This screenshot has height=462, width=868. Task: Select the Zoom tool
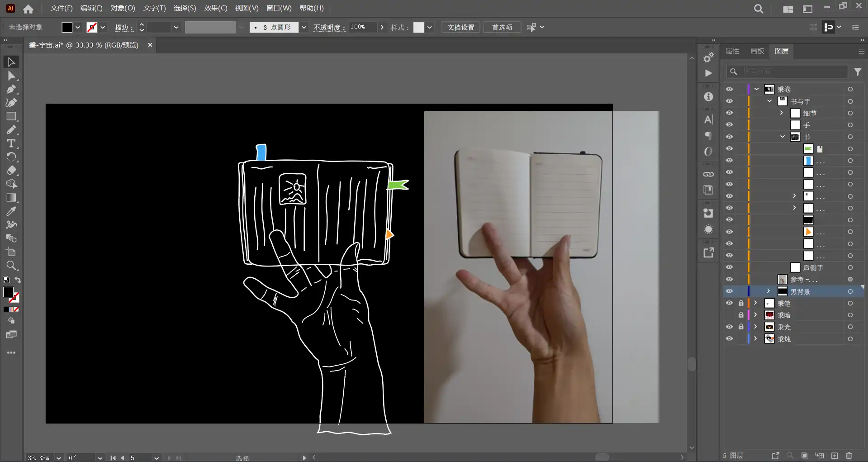coord(11,266)
